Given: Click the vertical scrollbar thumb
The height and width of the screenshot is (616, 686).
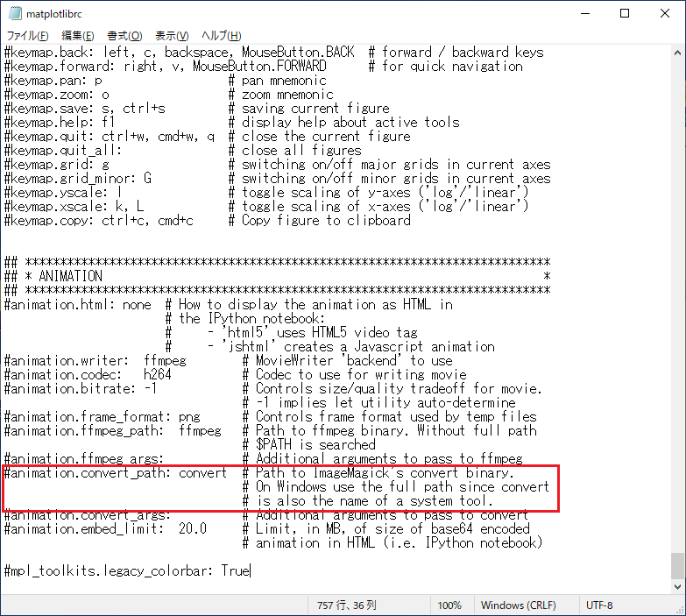Looking at the screenshot, I should click(x=677, y=566).
